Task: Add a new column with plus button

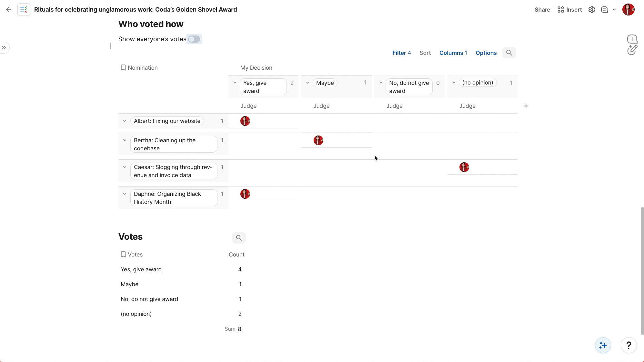Action: pyautogui.click(x=526, y=106)
